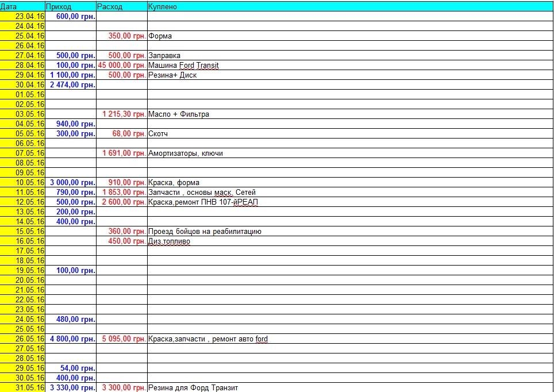Click the 'Расход' column header cell
554x392 pixels.
point(121,6)
